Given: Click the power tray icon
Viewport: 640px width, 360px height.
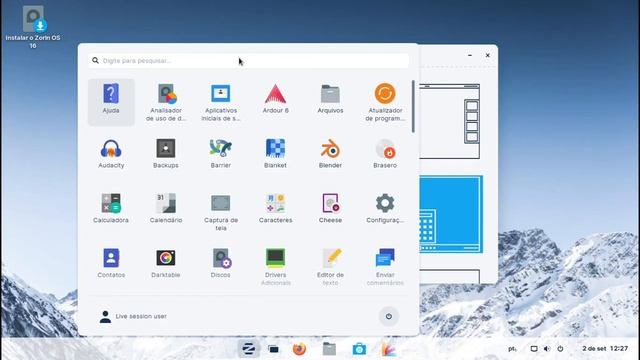Looking at the screenshot, I should click(560, 349).
